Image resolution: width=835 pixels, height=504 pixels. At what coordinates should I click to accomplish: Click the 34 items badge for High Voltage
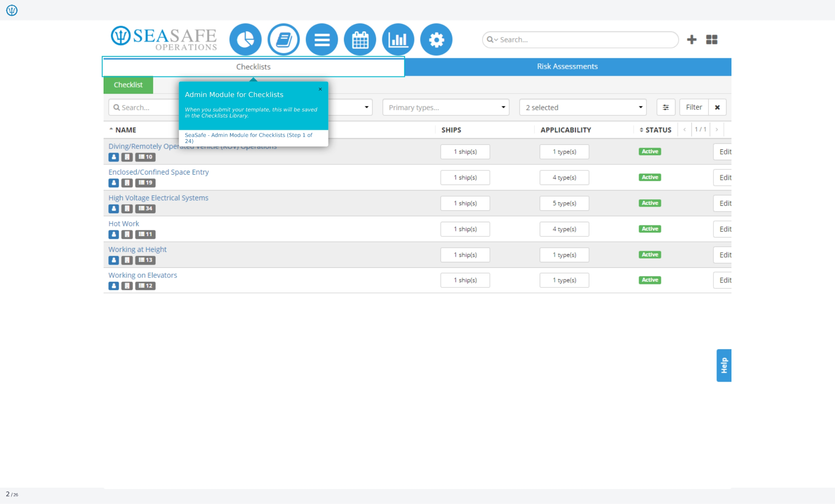[x=146, y=209]
